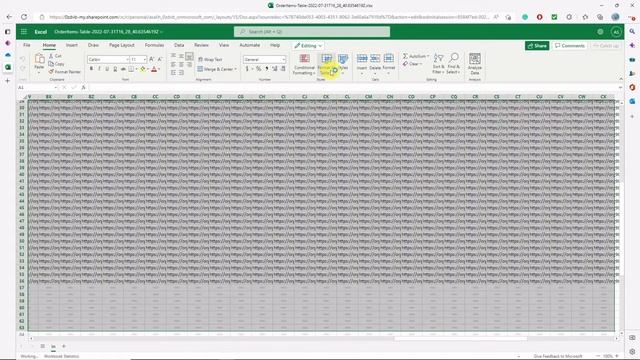Align cell text to the top

point(173,56)
